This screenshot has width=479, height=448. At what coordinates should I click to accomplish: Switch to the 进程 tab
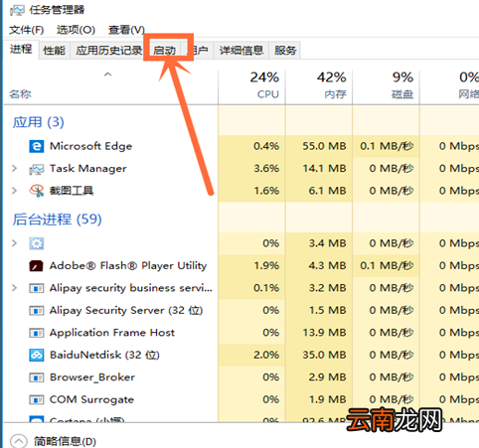point(21,50)
